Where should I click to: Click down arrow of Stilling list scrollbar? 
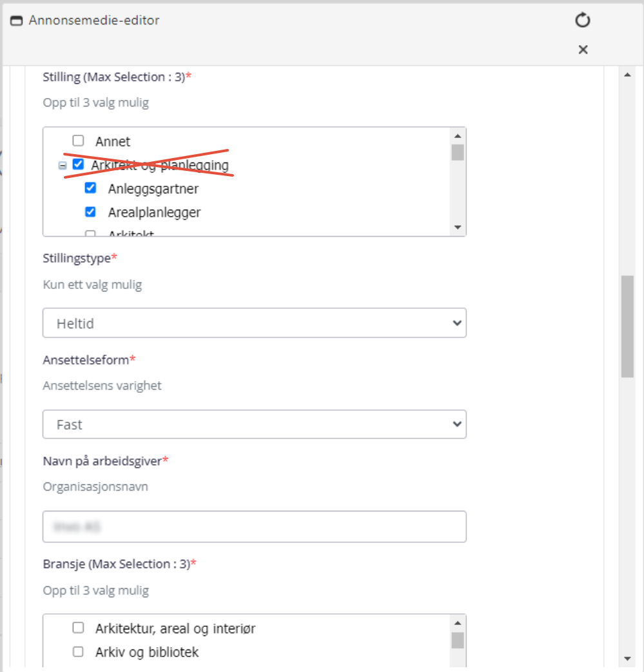click(x=458, y=227)
